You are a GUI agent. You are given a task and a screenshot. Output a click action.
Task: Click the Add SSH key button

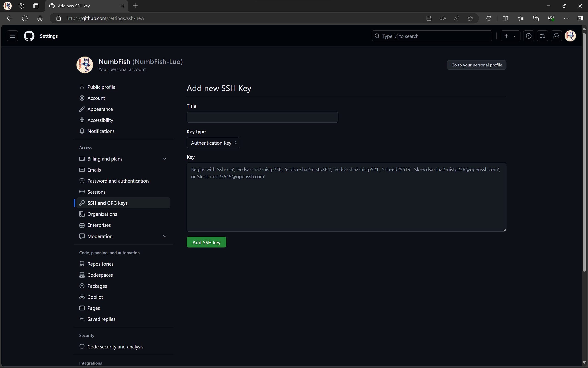[x=206, y=242]
